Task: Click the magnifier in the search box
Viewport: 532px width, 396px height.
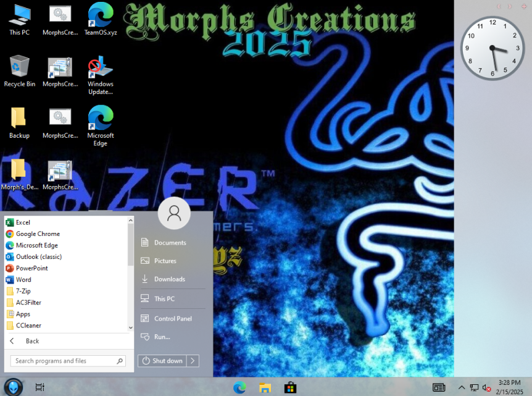Action: [120, 361]
